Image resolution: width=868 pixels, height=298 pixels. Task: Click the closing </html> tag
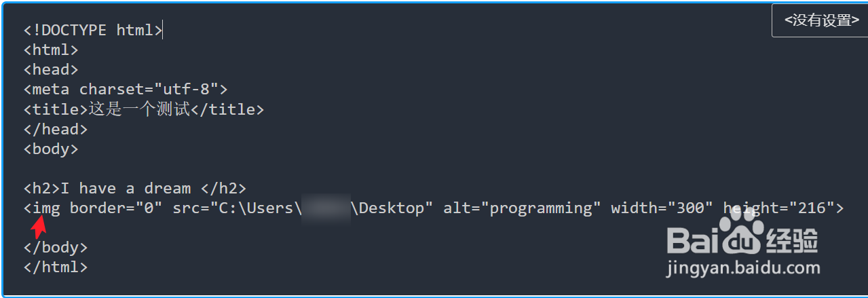click(56, 267)
